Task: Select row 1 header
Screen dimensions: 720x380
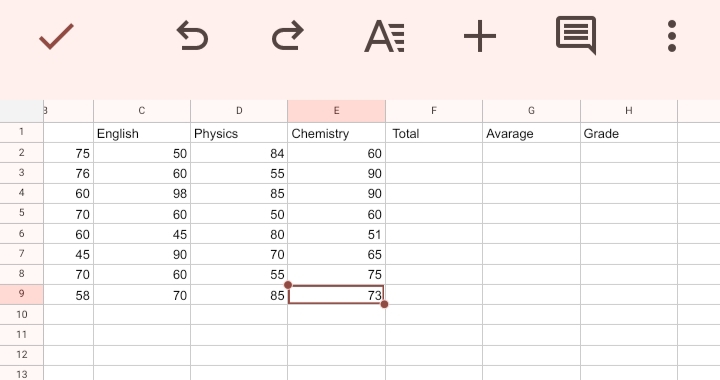Action: 22,132
